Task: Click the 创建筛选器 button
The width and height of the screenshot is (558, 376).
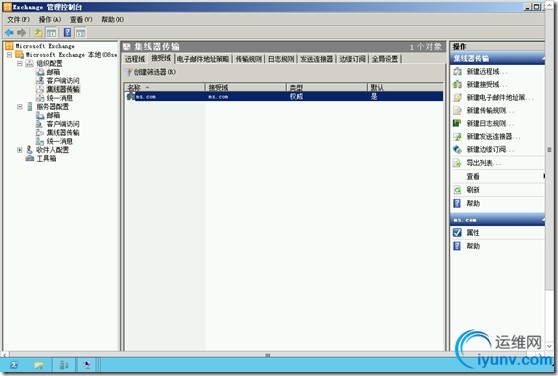Action: tap(151, 72)
